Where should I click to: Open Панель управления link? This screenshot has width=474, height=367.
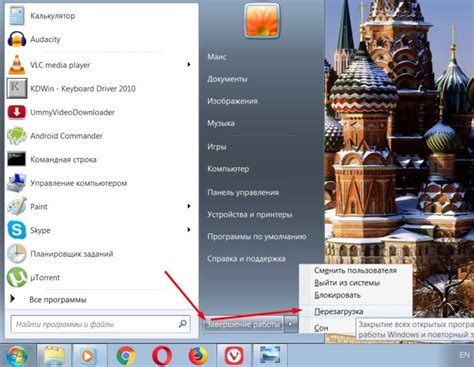[x=243, y=192]
